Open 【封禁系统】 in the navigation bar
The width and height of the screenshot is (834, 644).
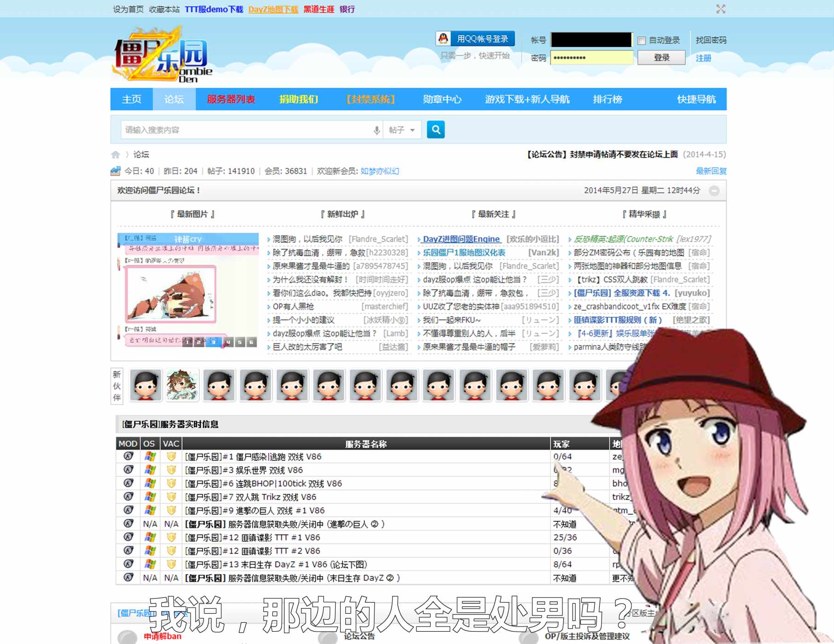pyautogui.click(x=371, y=99)
